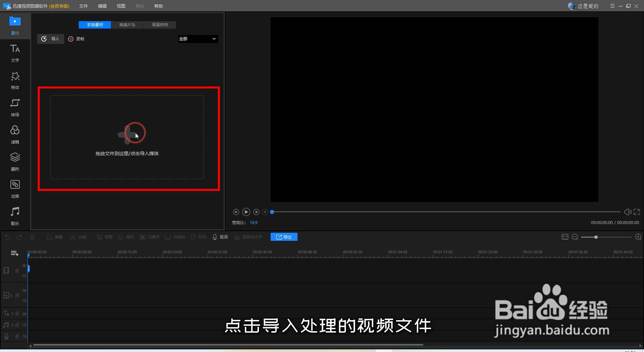Select the Split tool
The width and height of the screenshot is (644, 352).
click(78, 237)
